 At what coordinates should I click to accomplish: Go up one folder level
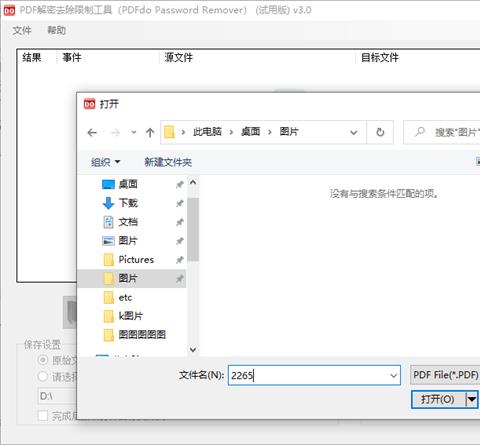(x=150, y=133)
